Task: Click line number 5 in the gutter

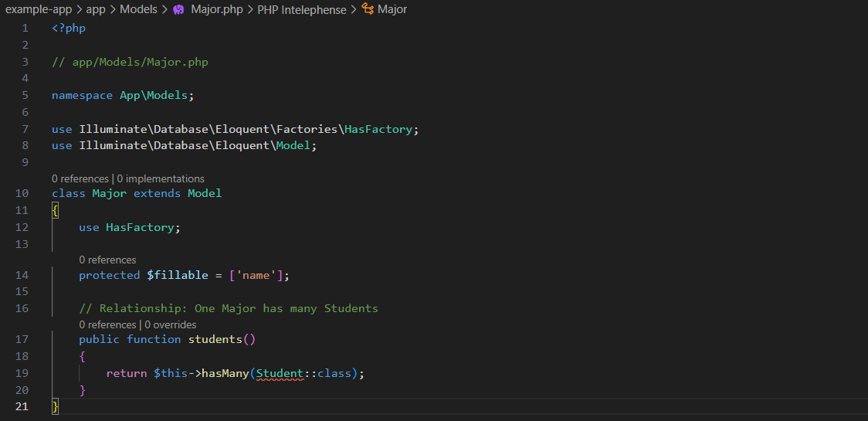Action: click(x=25, y=95)
